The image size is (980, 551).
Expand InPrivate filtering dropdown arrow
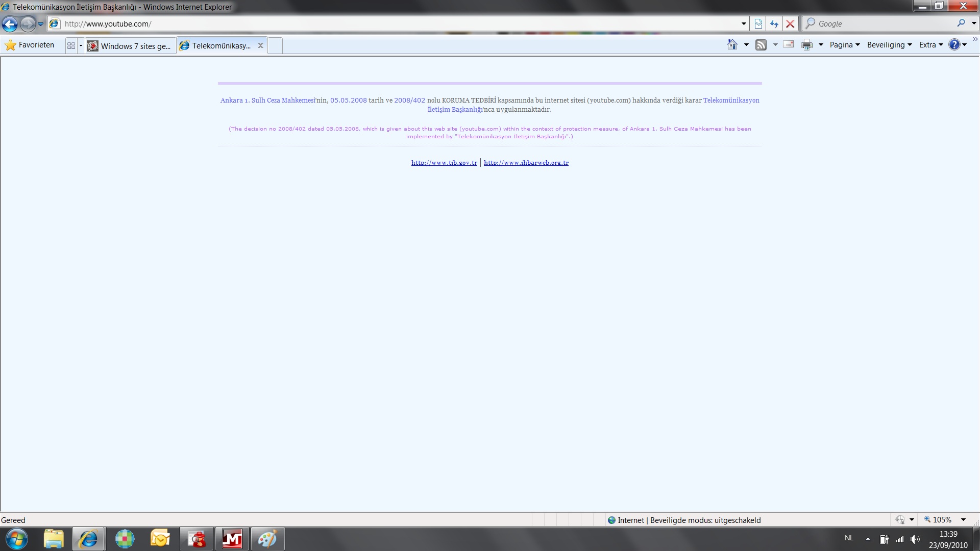pyautogui.click(x=912, y=520)
